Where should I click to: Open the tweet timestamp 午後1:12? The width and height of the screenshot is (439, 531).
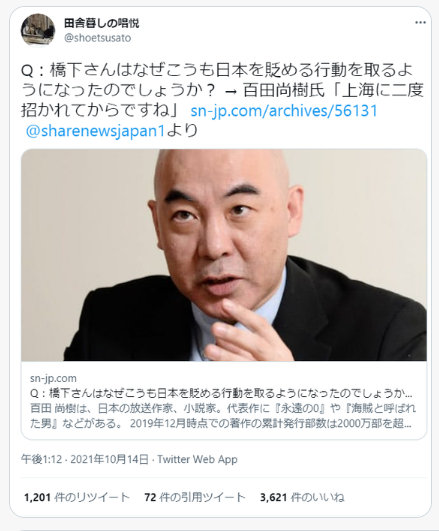pyautogui.click(x=42, y=459)
